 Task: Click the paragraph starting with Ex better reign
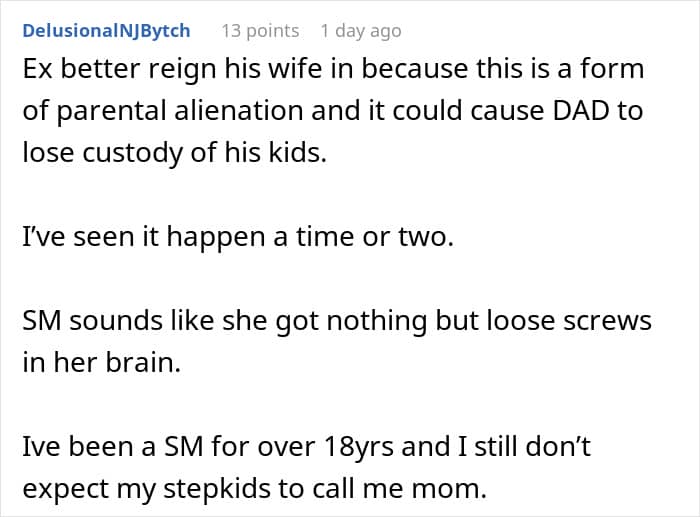tap(333, 111)
